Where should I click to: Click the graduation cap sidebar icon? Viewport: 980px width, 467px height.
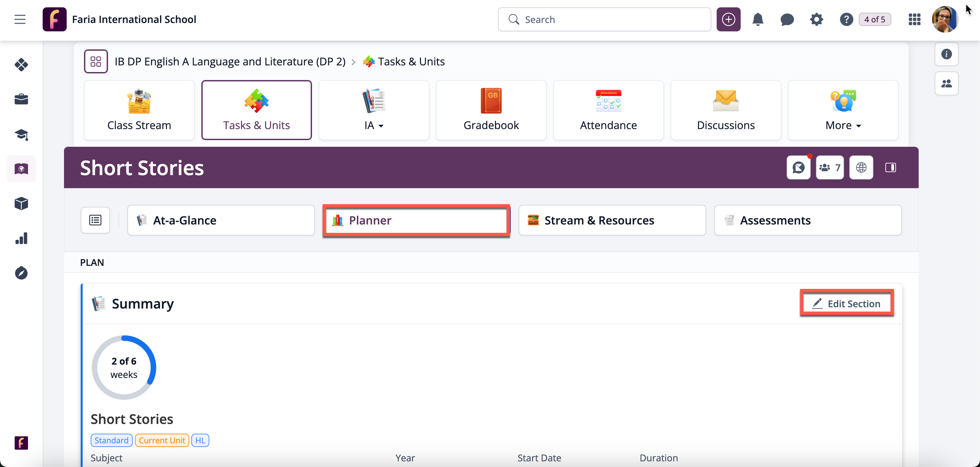(x=21, y=134)
